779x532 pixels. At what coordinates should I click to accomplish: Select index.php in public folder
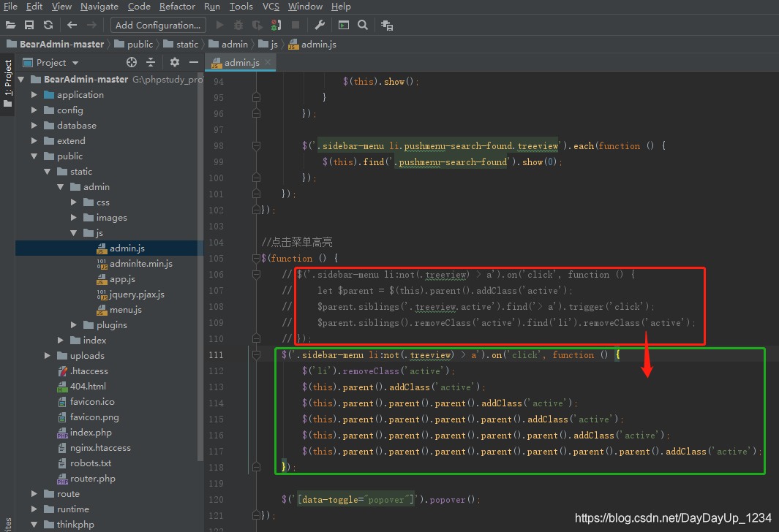coord(91,433)
